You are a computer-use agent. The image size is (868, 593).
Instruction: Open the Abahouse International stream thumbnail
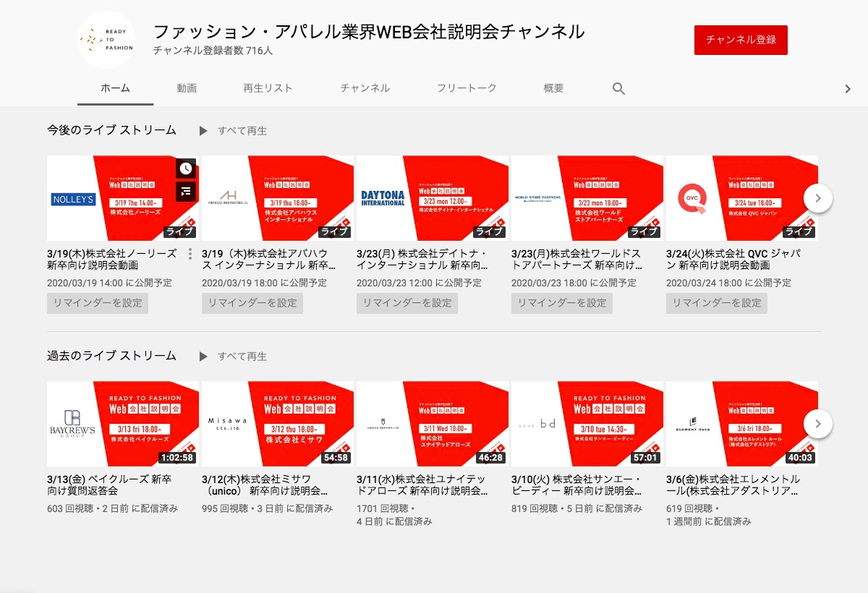point(278,198)
